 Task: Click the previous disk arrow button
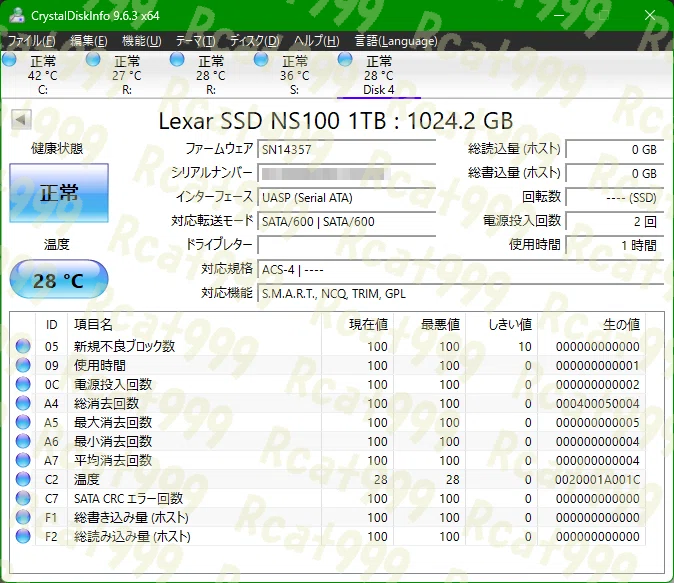coord(21,120)
